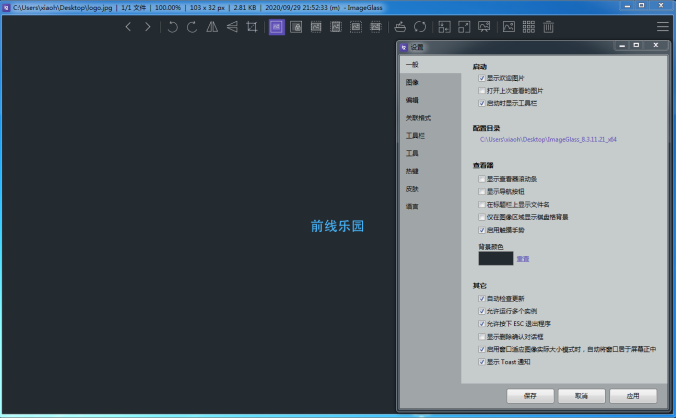Check 显示删除确认对话框 checkbox
The width and height of the screenshot is (676, 418).
click(482, 337)
